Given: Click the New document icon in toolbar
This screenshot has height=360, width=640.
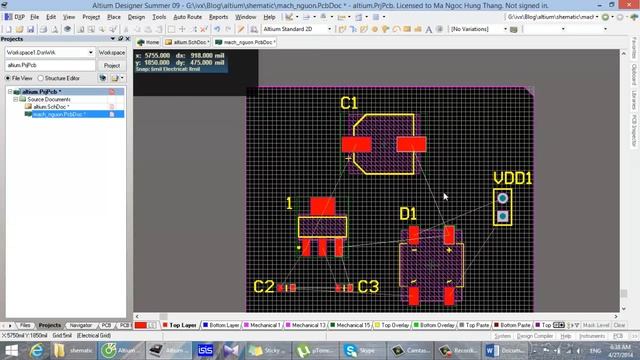Looking at the screenshot, I should tap(8, 29).
